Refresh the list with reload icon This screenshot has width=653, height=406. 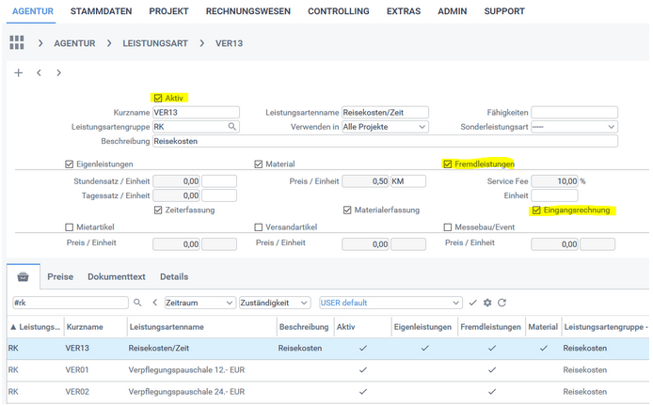502,302
